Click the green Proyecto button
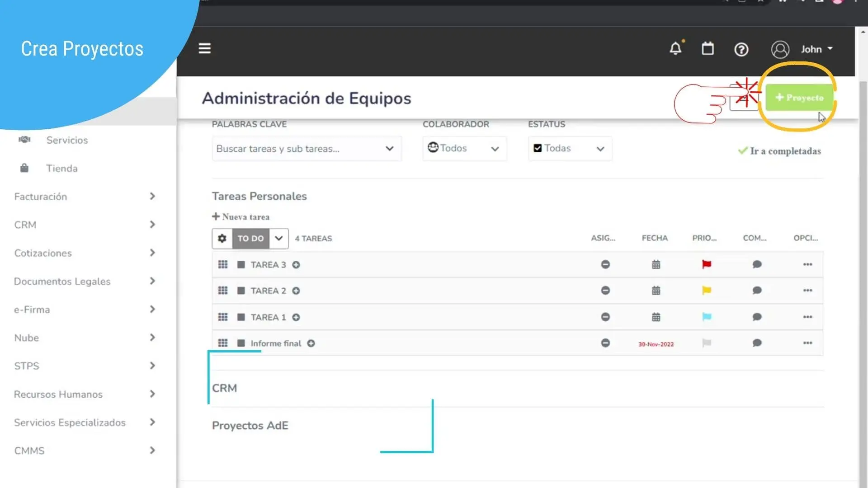 (799, 98)
